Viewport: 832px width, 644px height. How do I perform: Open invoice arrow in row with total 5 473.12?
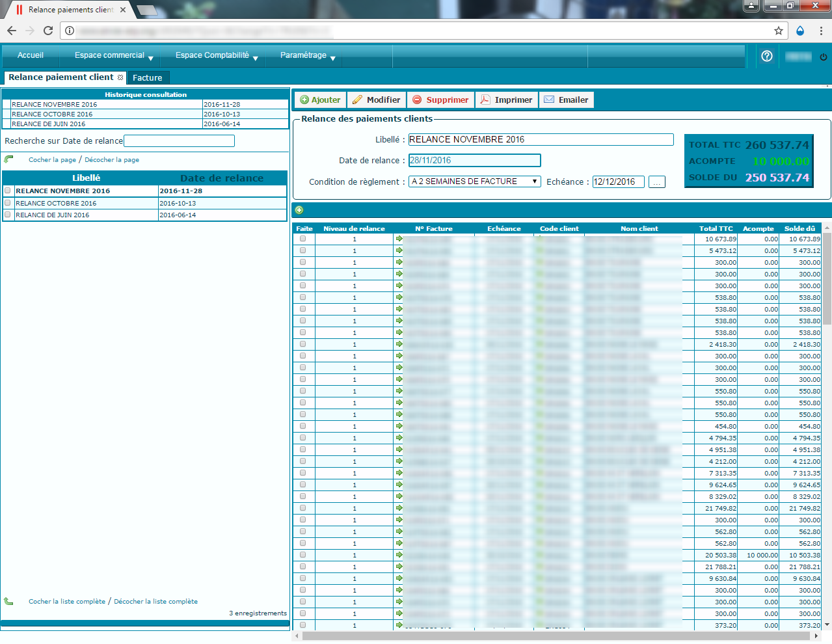399,250
